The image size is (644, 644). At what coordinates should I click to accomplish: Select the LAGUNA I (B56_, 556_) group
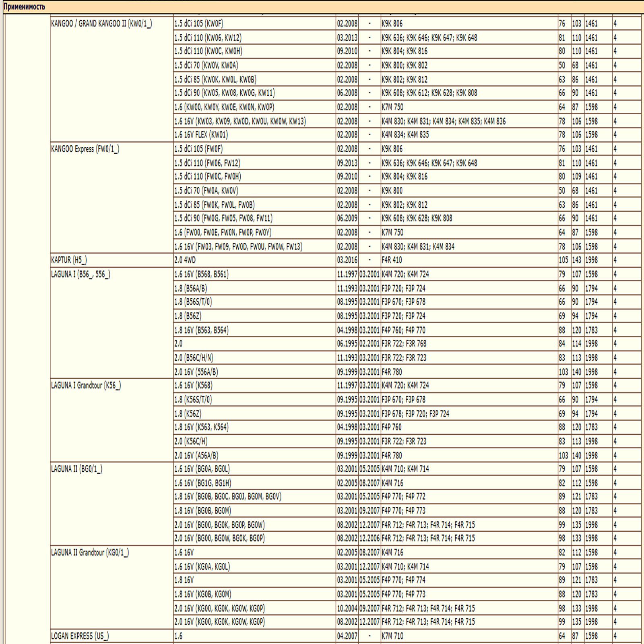point(80,275)
